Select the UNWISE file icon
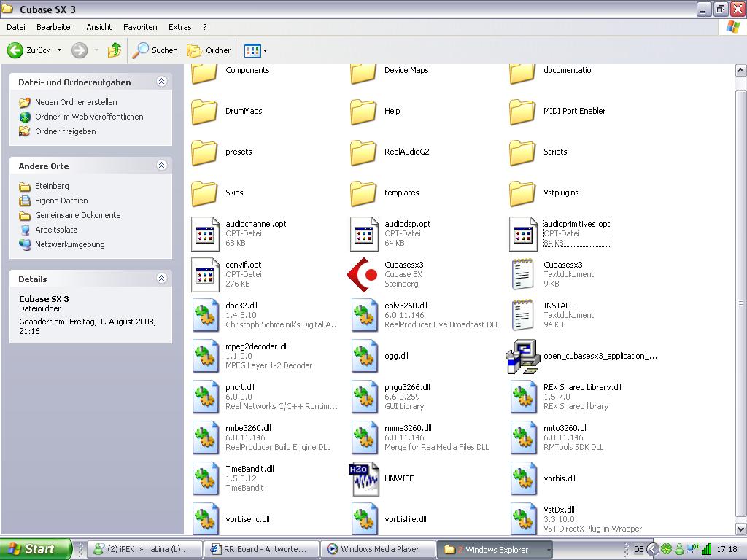The image size is (747, 560). 365,478
